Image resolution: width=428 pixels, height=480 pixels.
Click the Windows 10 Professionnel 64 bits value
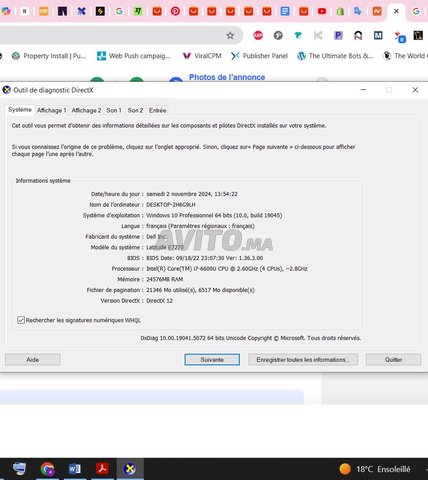(x=214, y=215)
